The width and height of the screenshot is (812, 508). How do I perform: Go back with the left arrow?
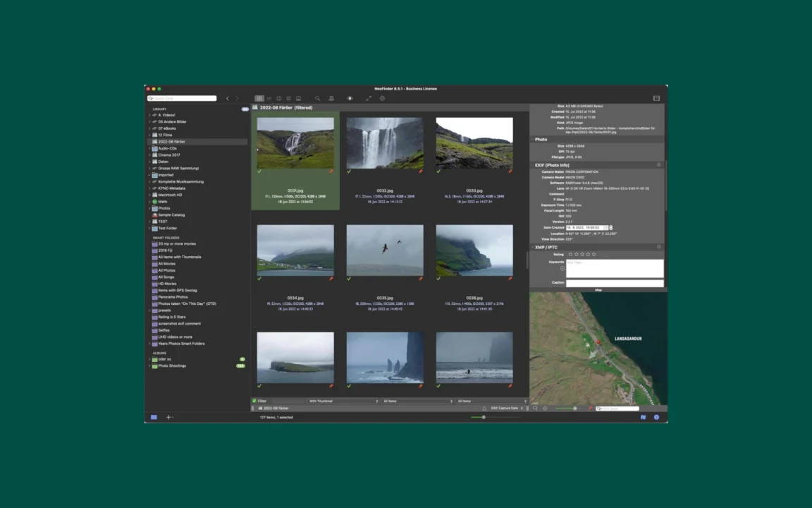[228, 99]
